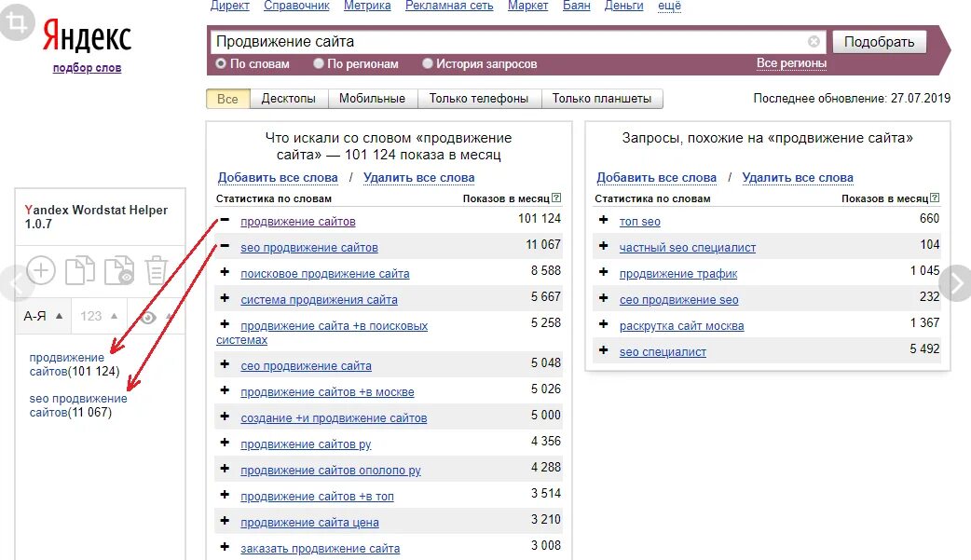
Task: Add 'продвижение сайтов +в топ' with plus icon
Action: (x=225, y=495)
